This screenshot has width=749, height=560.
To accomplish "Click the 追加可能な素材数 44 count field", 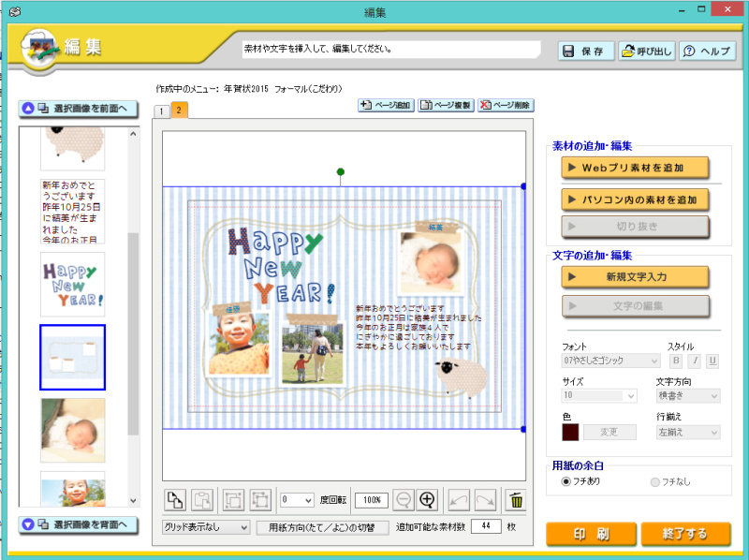I will pyautogui.click(x=486, y=526).
